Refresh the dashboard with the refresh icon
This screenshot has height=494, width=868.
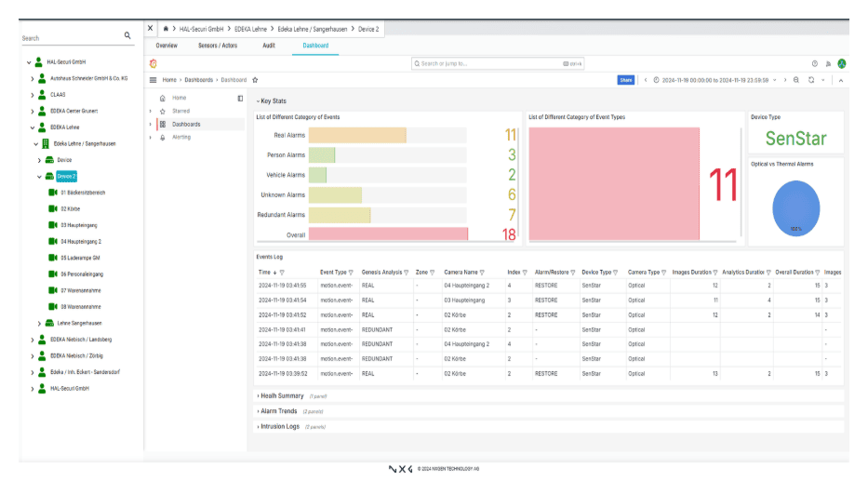811,80
